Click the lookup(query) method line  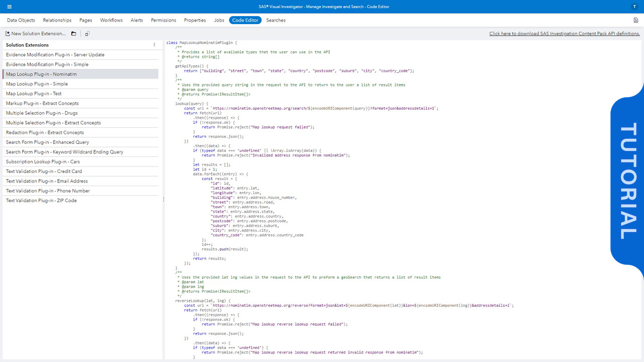pos(192,104)
